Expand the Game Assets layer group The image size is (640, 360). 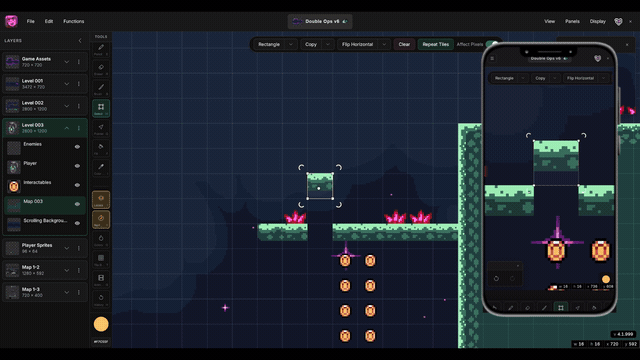[67, 62]
